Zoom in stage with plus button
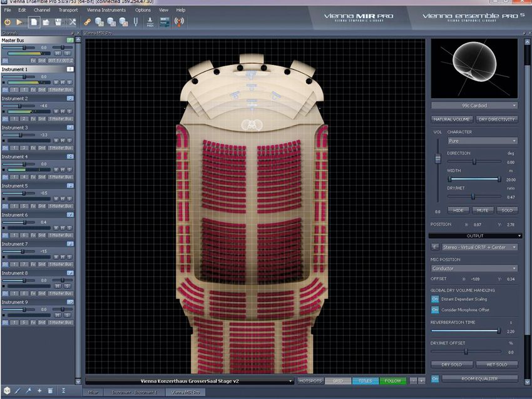 click(421, 381)
